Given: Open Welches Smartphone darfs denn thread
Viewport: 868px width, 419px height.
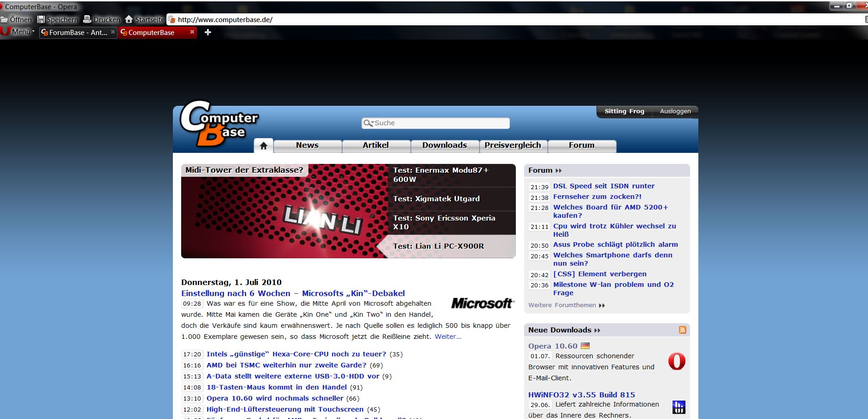Looking at the screenshot, I should (613, 259).
